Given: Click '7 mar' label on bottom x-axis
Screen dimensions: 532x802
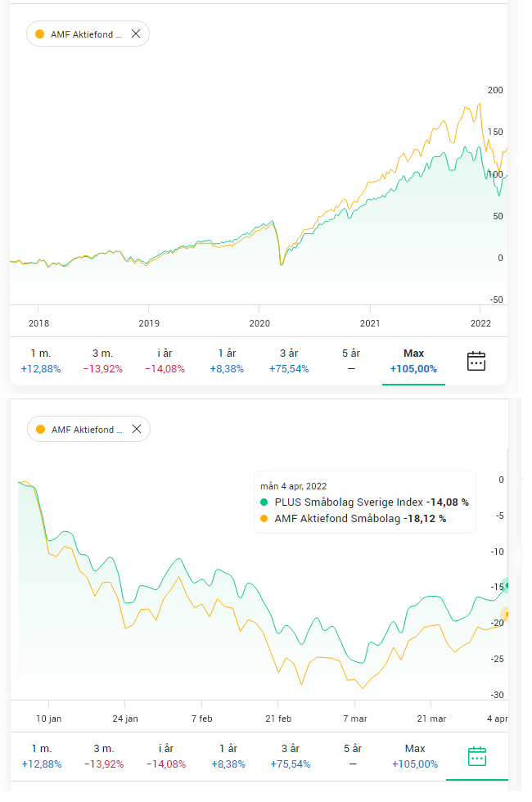Looking at the screenshot, I should (355, 719).
